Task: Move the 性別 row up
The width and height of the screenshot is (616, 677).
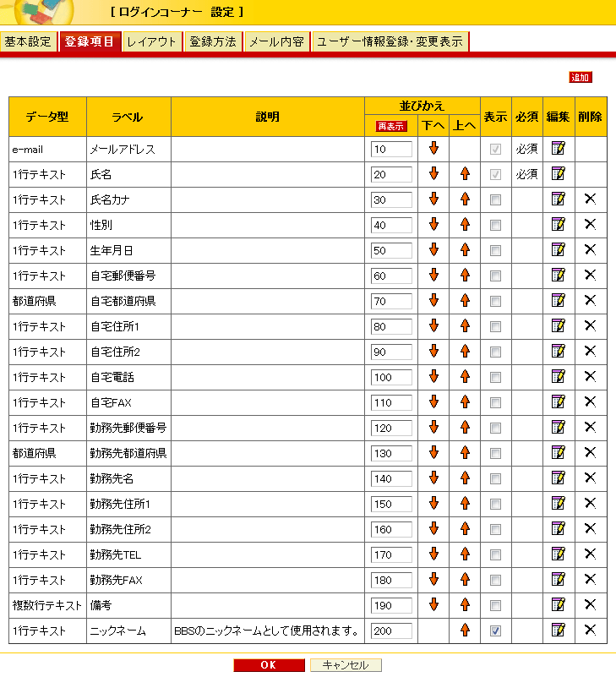Action: [x=465, y=224]
